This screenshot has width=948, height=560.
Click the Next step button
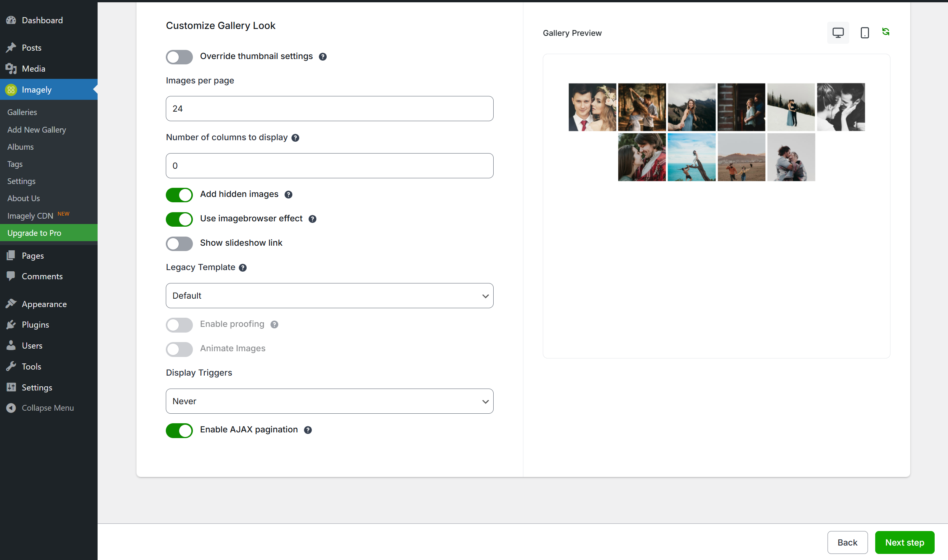point(904,542)
